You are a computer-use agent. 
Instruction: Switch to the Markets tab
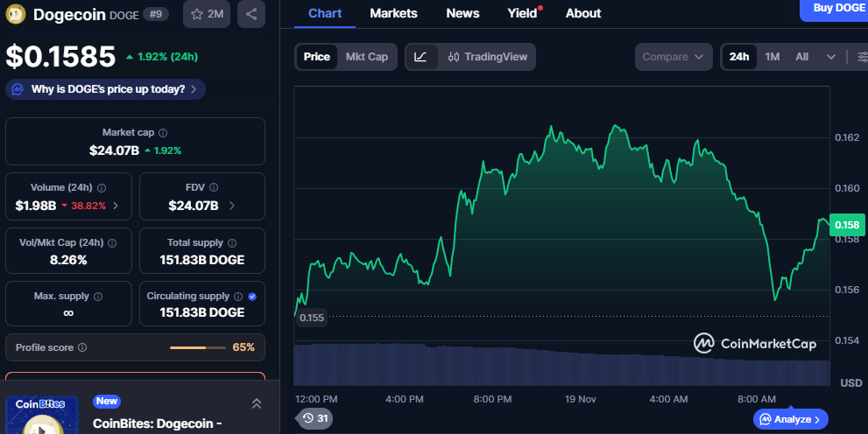393,13
